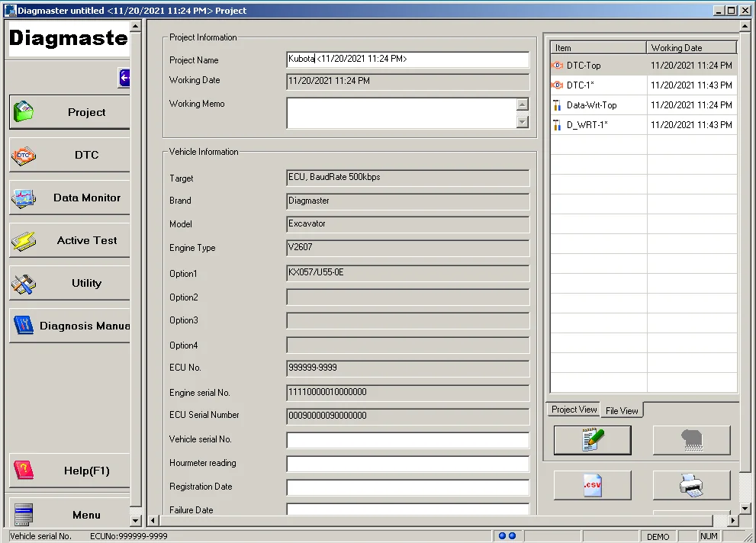This screenshot has width=756, height=543.
Task: Click the Diagnosis Manual book icon
Action: [23, 325]
